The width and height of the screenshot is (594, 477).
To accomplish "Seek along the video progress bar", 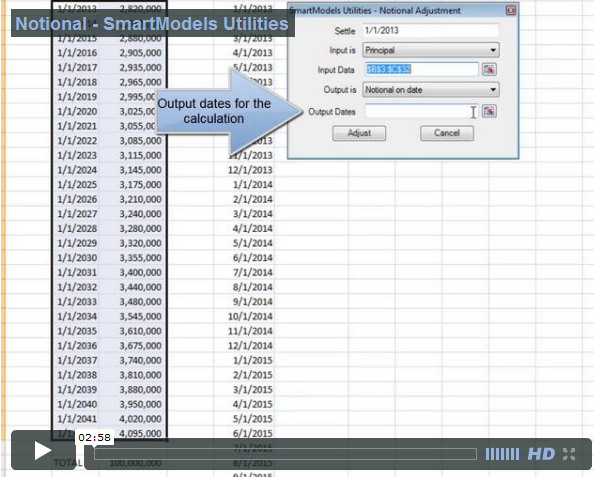I will [x=285, y=454].
